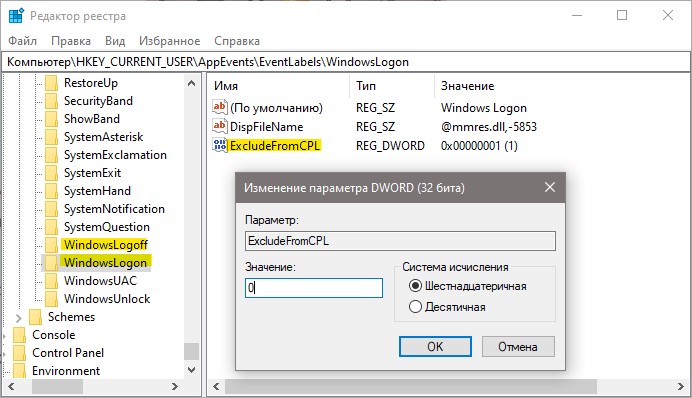The width and height of the screenshot is (692, 398).
Task: Click the WindowsLogon folder icon
Action: 51,263
